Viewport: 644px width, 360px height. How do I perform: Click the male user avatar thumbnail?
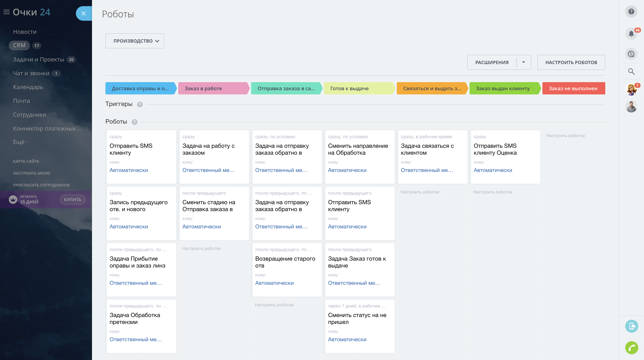point(631,107)
